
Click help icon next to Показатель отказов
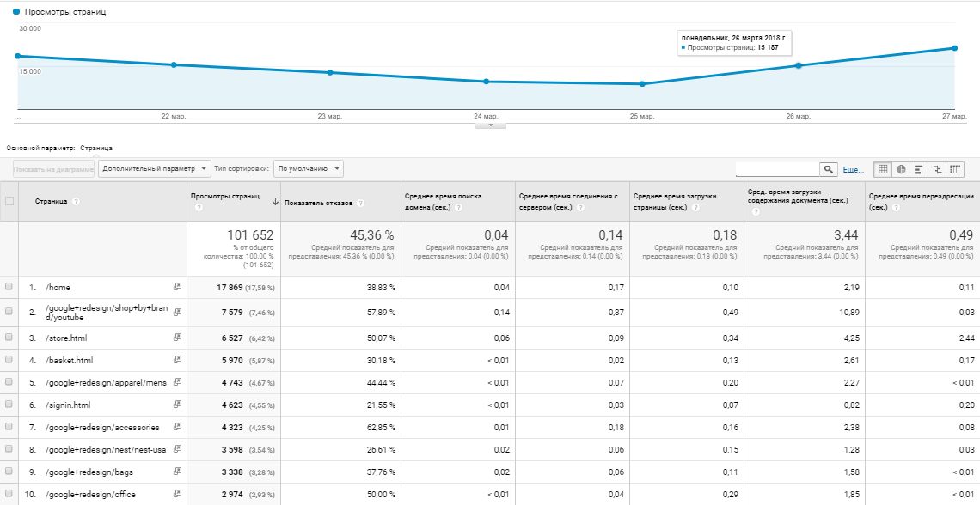coord(361,204)
